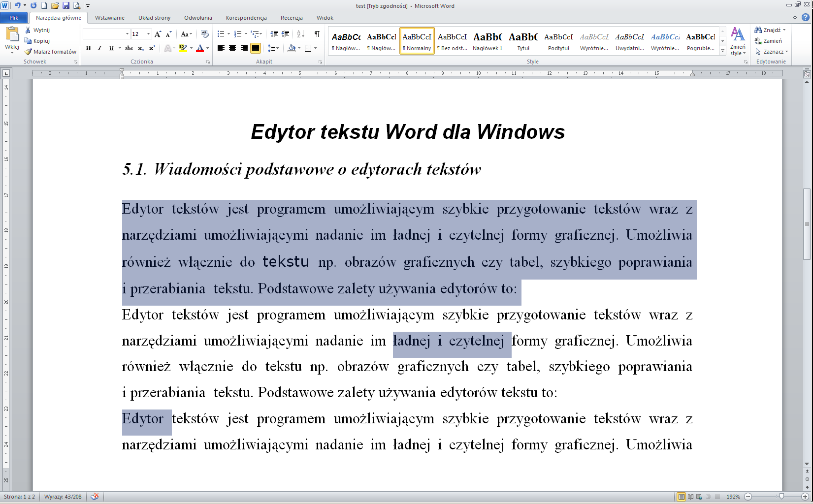The height and width of the screenshot is (504, 813).
Task: Toggle italic formatting
Action: click(x=99, y=48)
